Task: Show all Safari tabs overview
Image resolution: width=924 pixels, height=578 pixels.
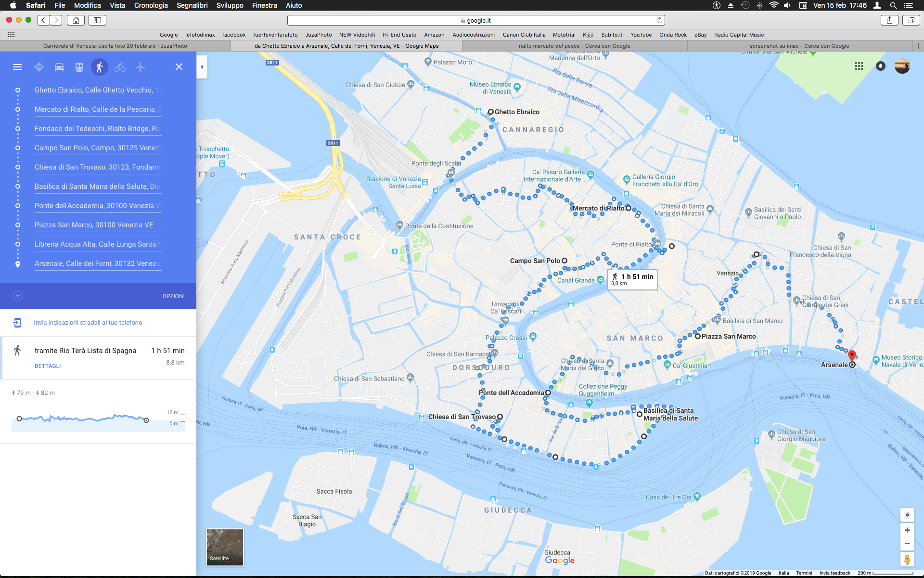Action: tap(911, 20)
